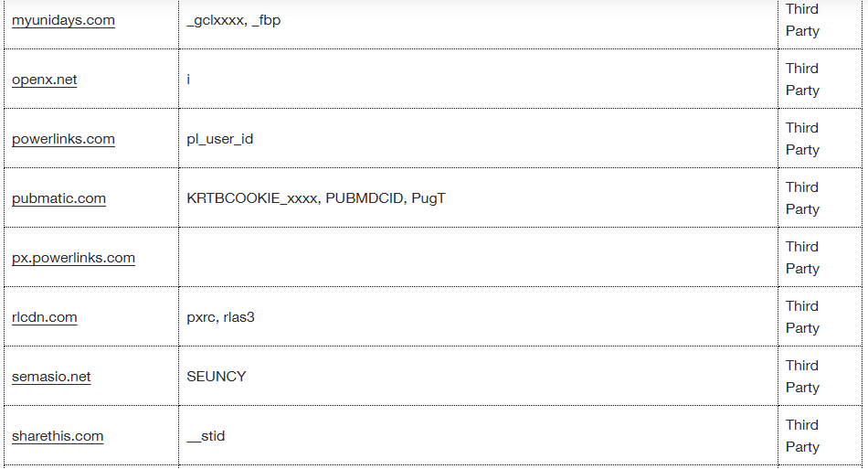Follow the semasio.net link
This screenshot has width=868, height=469.
pos(51,377)
